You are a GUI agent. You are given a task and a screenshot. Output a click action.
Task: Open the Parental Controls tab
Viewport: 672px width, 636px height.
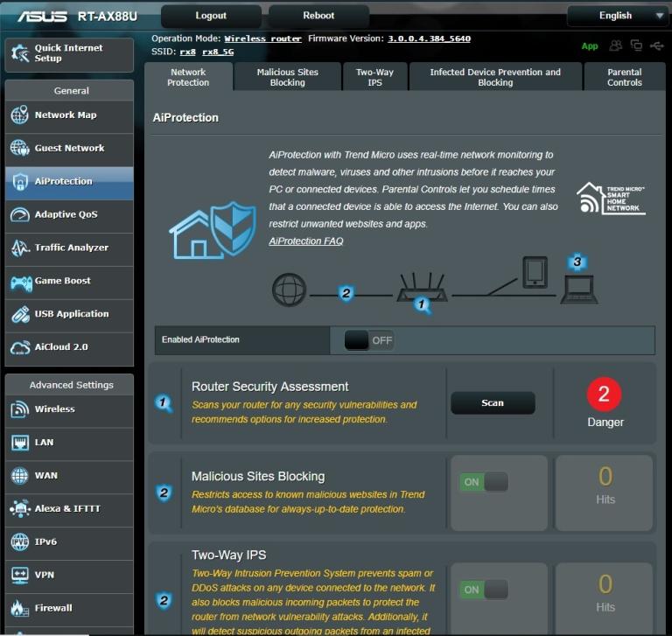pos(625,77)
